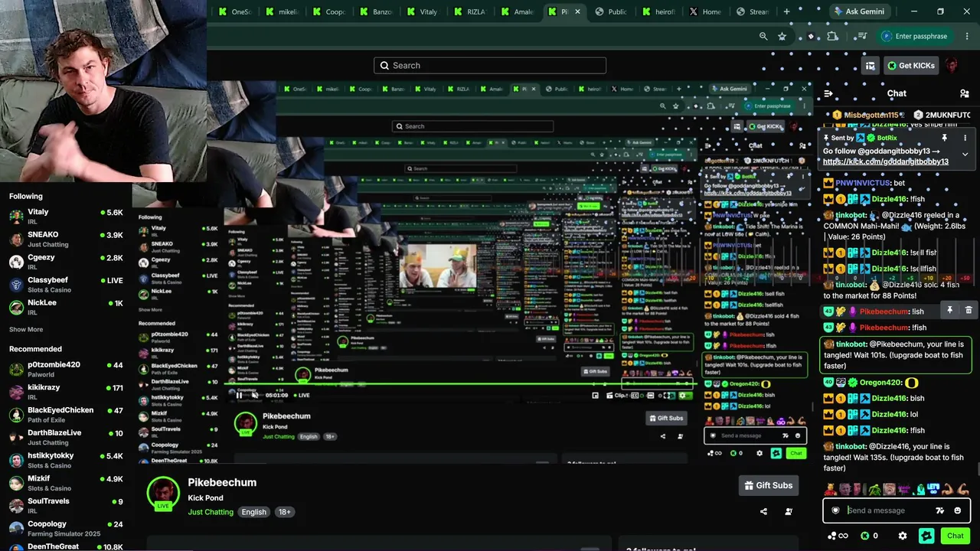View the KICKs balance counter
The image size is (980, 551).
[x=870, y=536]
